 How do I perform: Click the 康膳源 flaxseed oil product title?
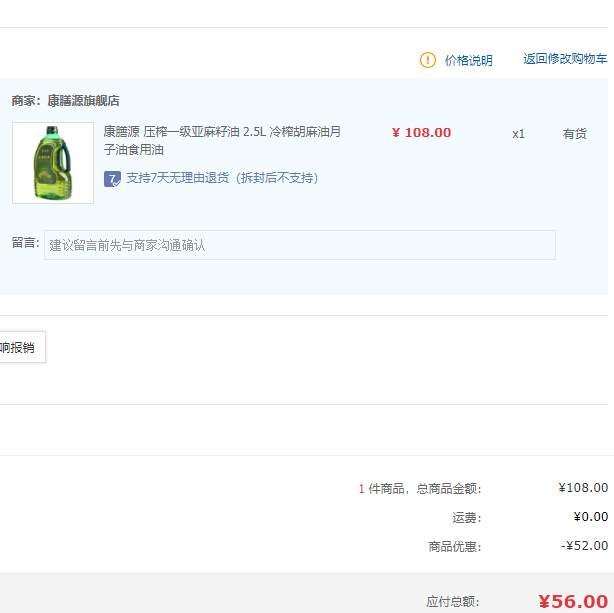(222, 141)
